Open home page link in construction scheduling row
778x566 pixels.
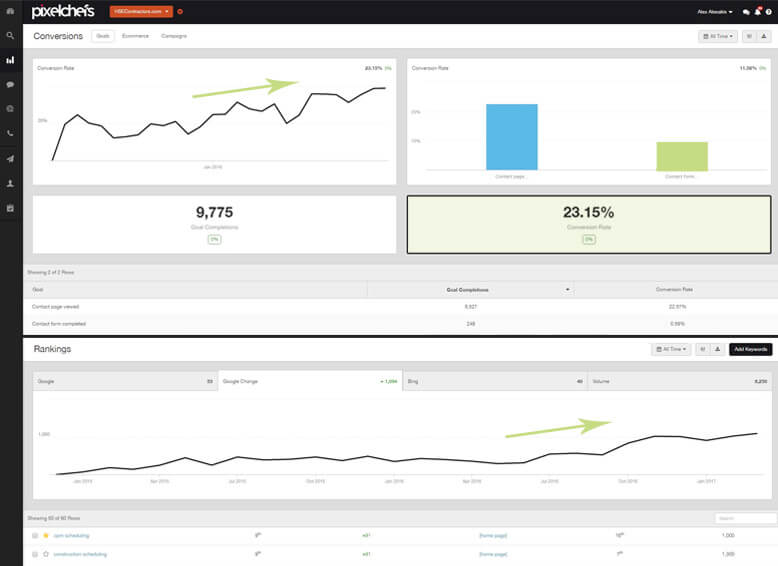coord(493,554)
